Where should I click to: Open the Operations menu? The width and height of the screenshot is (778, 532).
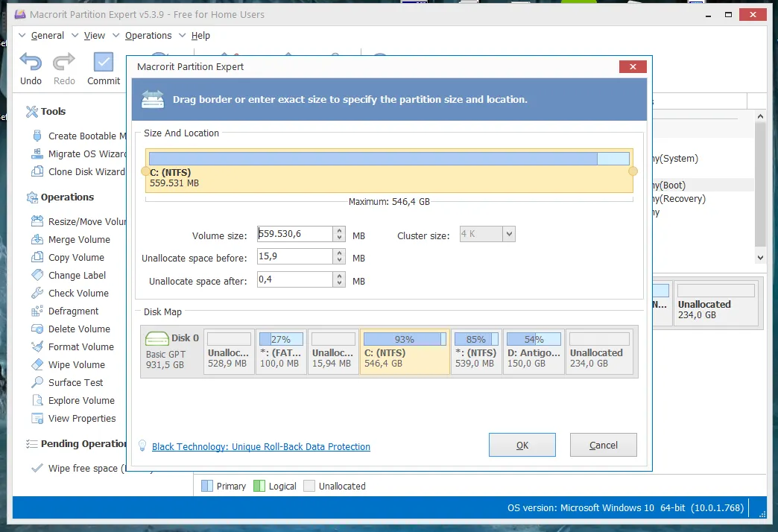click(x=148, y=36)
